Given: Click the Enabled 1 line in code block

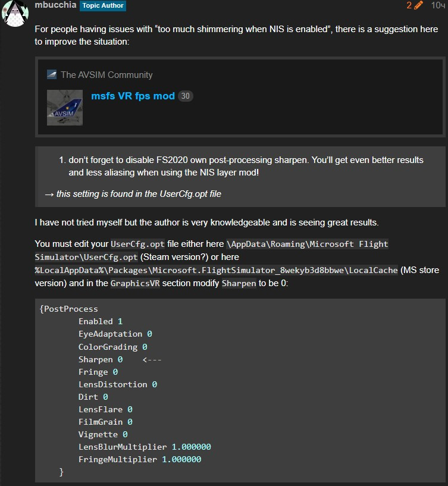Looking at the screenshot, I should pyautogui.click(x=100, y=321).
